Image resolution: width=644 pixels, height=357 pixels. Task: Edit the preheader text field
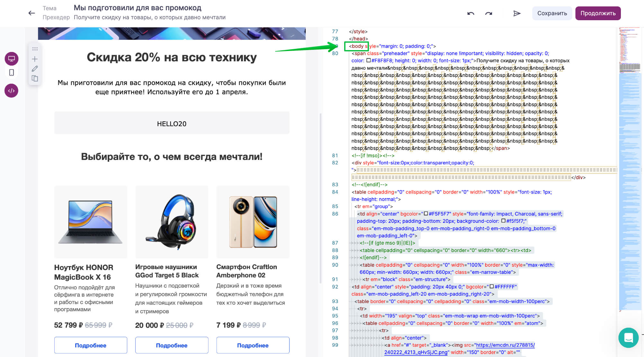coord(149,17)
